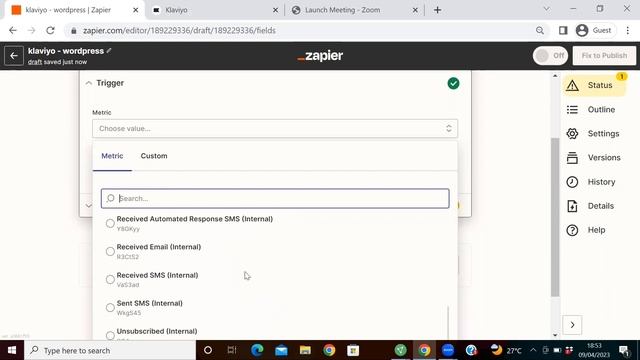Open the Metric Choose value dropdown

point(275,129)
